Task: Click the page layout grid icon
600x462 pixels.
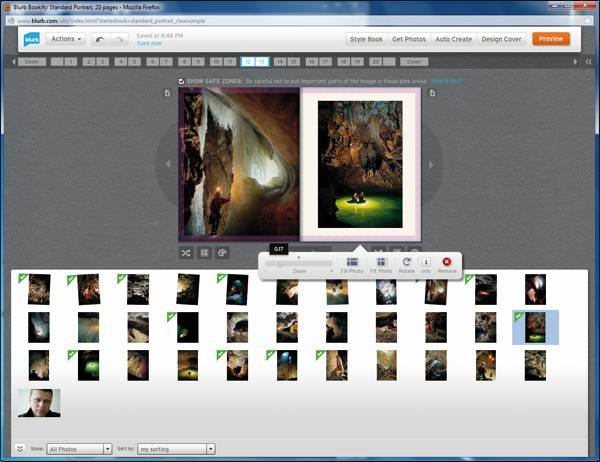Action: [x=204, y=253]
